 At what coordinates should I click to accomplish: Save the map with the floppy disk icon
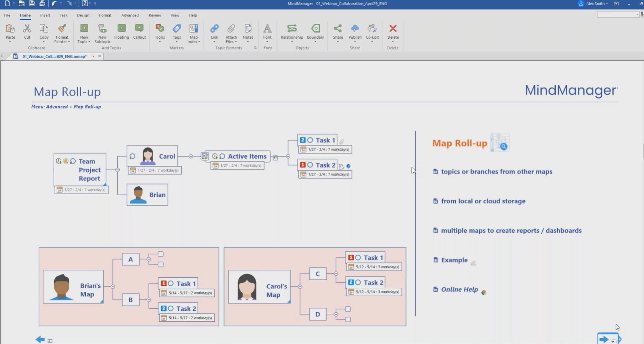coord(32,3)
